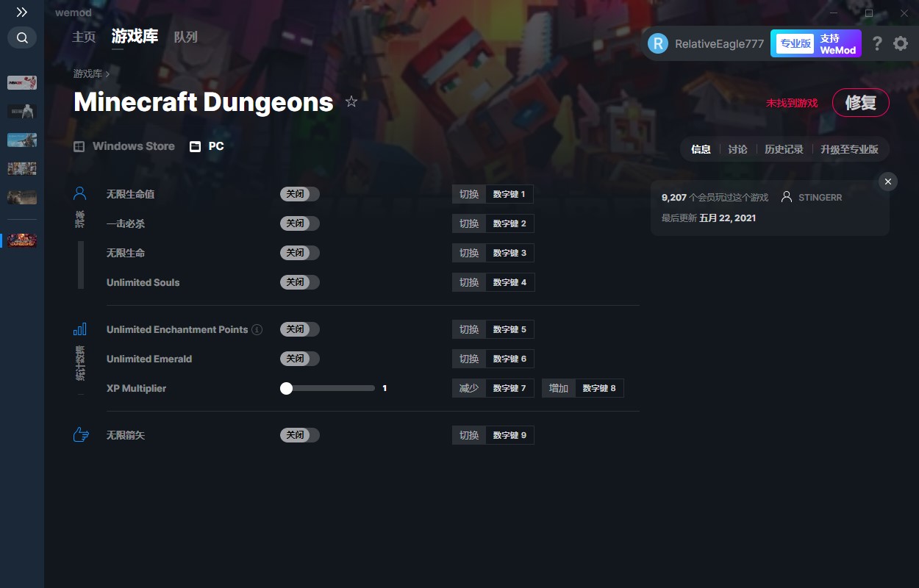Open the search magnifier icon

click(22, 37)
